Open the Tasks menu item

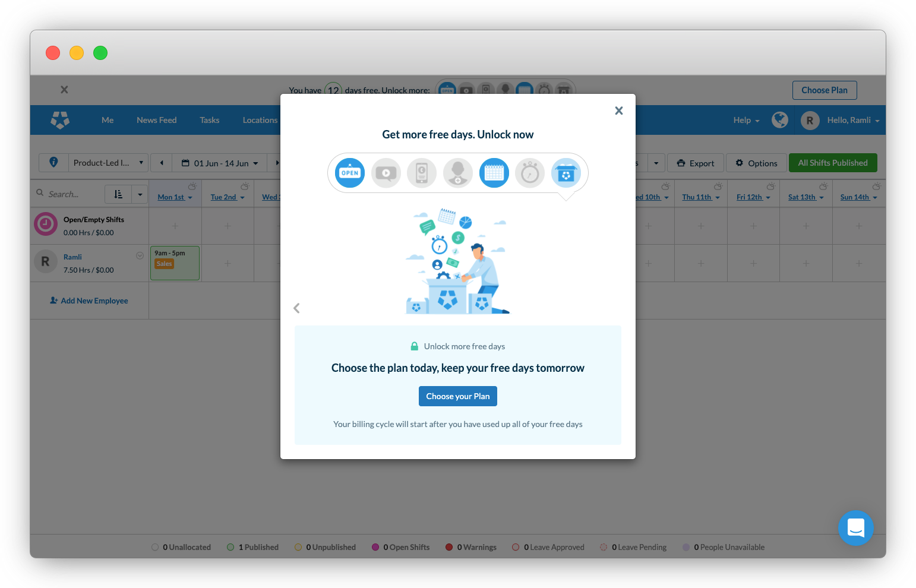[x=209, y=120]
